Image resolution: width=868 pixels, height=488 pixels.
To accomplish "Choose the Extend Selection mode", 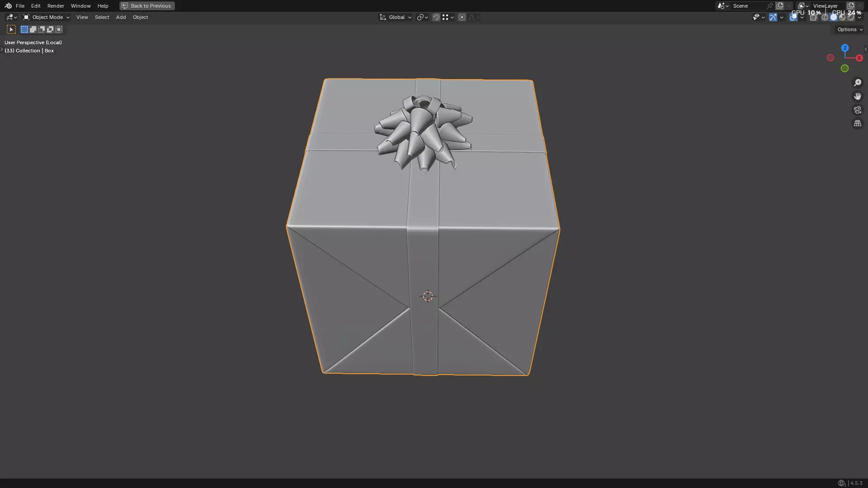I will point(33,29).
